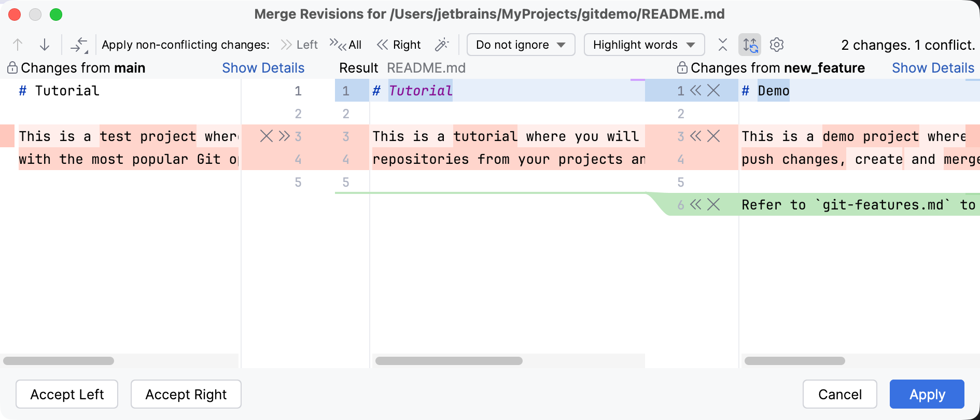Apply All non-conflicting changes
Image resolution: width=980 pixels, height=420 pixels.
[x=346, y=45]
